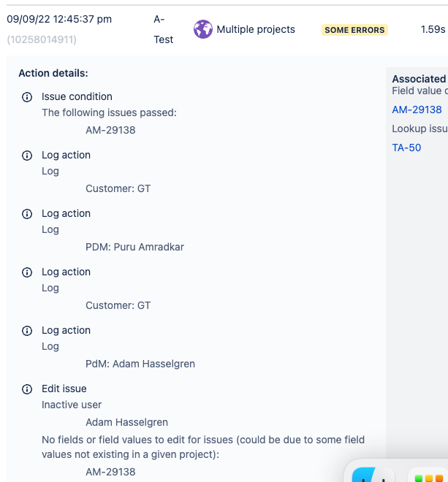Click the purple globe Multiple projects icon
448x482 pixels.
[x=202, y=29]
